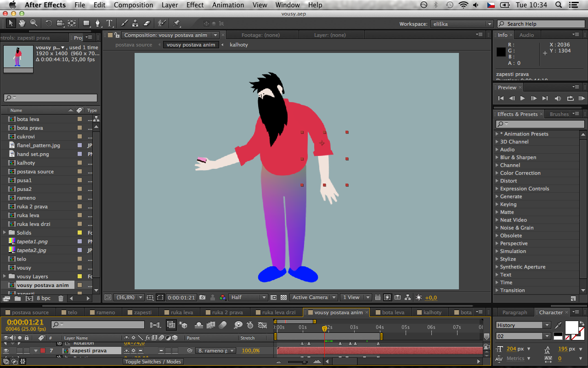
Task: Activate the Horizontal Type tool
Action: pyautogui.click(x=109, y=23)
